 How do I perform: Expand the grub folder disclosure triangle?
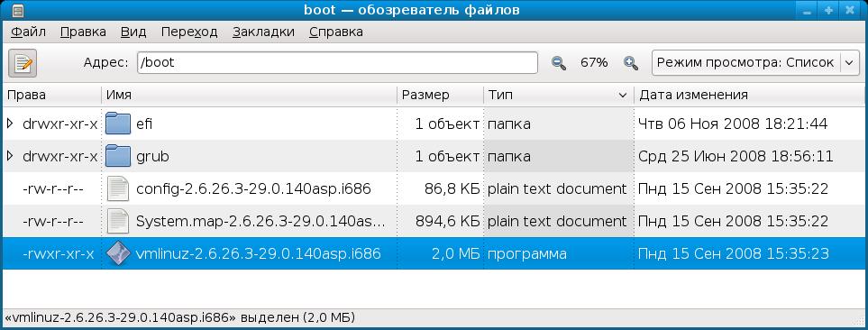pyautogui.click(x=9, y=156)
